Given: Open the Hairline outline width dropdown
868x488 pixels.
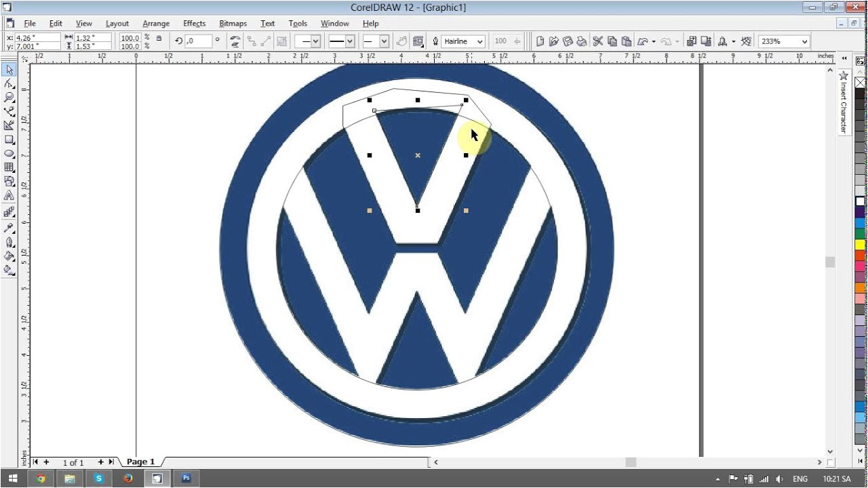Looking at the screenshot, I should (480, 41).
